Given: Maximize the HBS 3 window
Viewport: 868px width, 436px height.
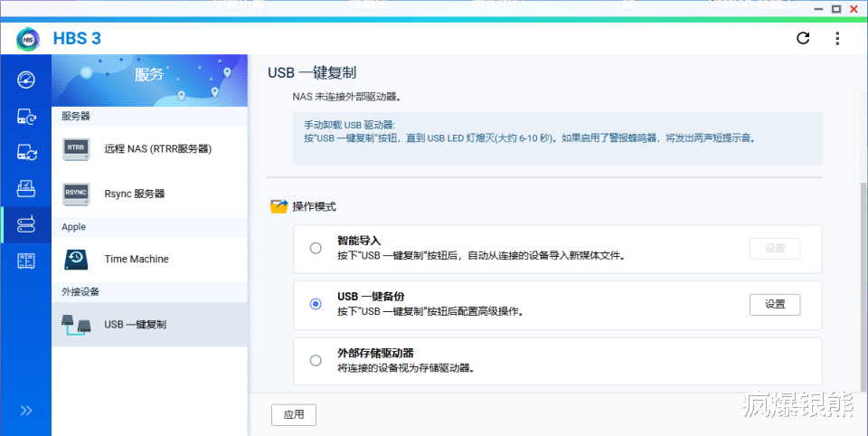Looking at the screenshot, I should click(x=836, y=9).
